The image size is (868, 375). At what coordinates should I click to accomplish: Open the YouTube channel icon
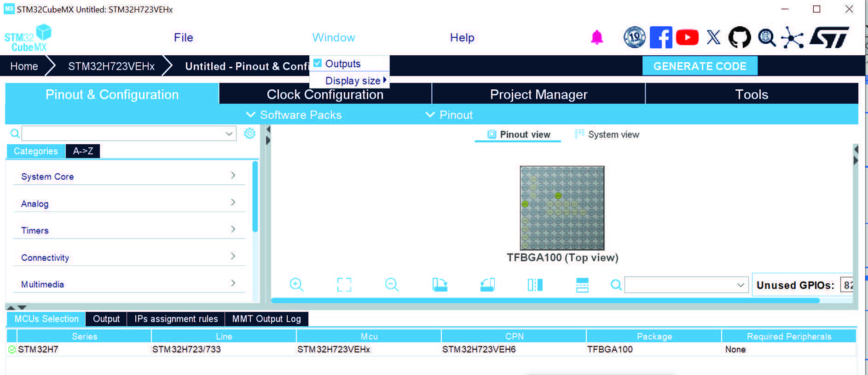pyautogui.click(x=687, y=37)
